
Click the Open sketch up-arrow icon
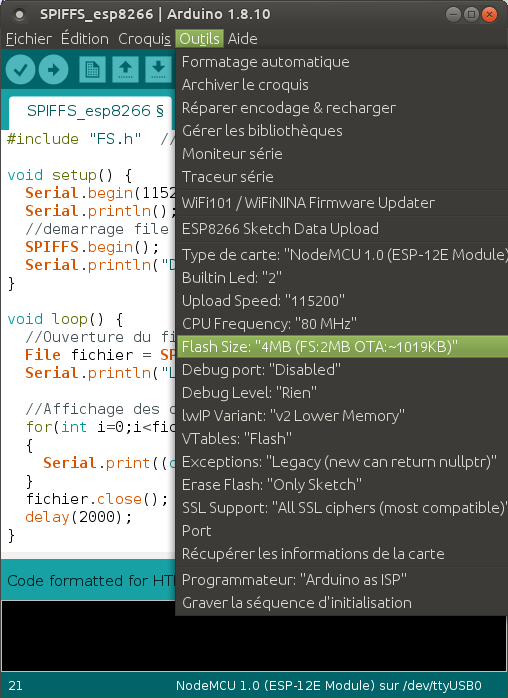coord(126,69)
